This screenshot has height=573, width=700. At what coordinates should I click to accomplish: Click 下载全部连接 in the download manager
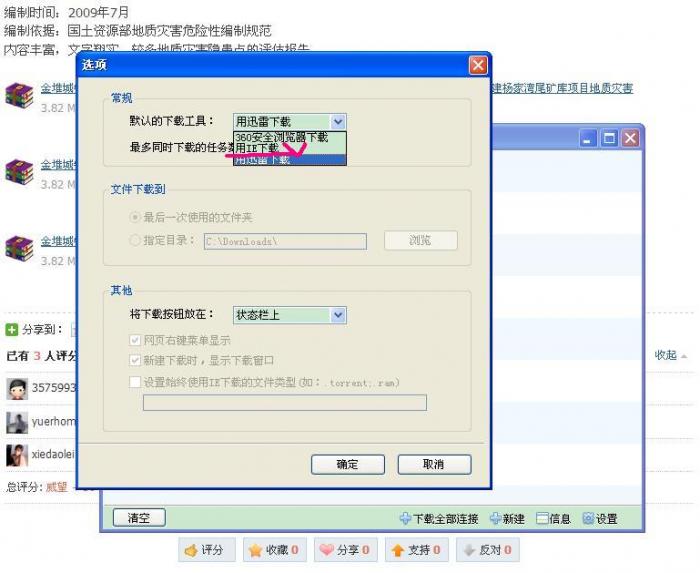[438, 519]
